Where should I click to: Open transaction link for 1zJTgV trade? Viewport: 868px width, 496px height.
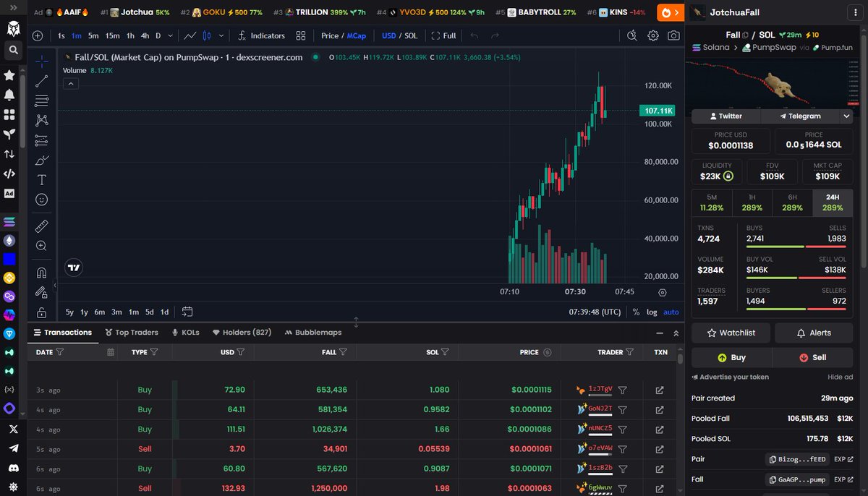click(660, 390)
